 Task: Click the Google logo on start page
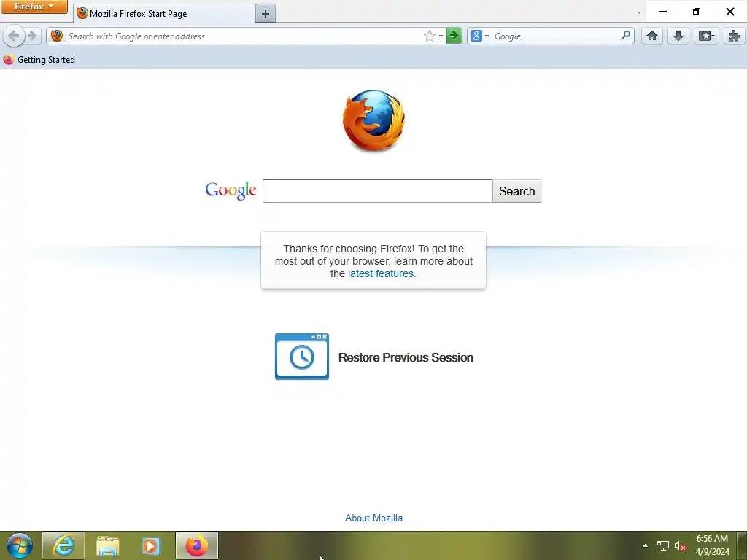(x=231, y=190)
